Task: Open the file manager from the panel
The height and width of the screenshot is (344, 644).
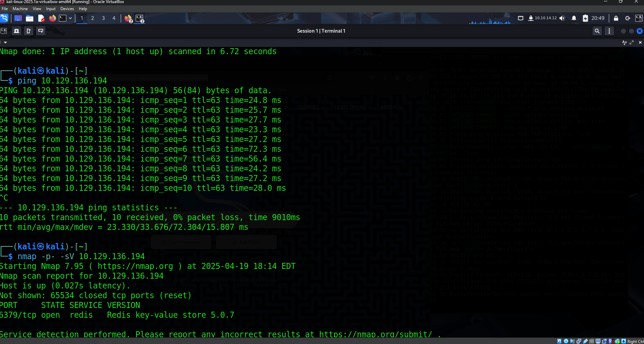Action: click(30, 18)
